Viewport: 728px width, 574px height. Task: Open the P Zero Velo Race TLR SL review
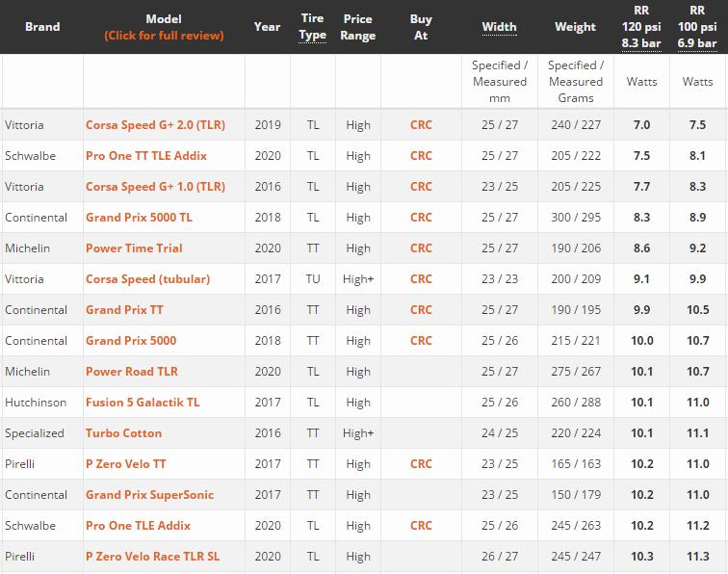coord(152,557)
